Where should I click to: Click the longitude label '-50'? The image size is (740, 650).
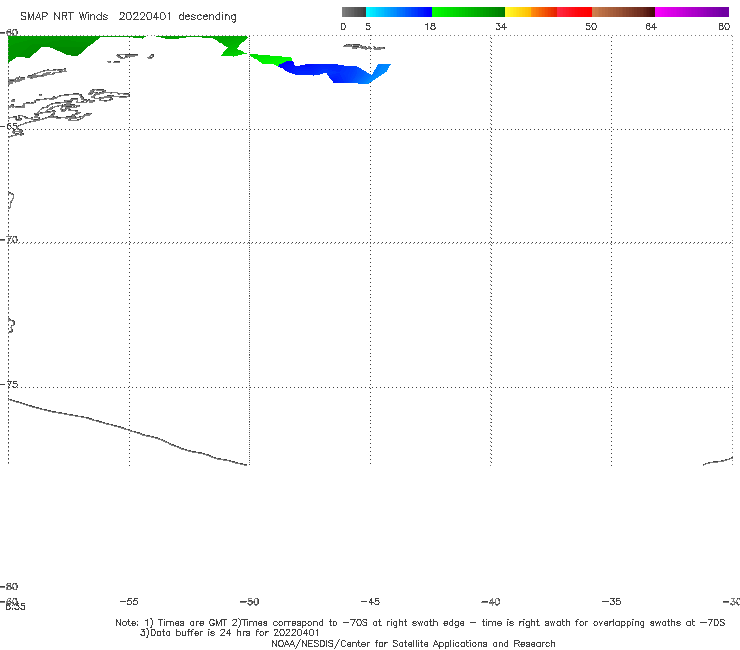pos(250,601)
